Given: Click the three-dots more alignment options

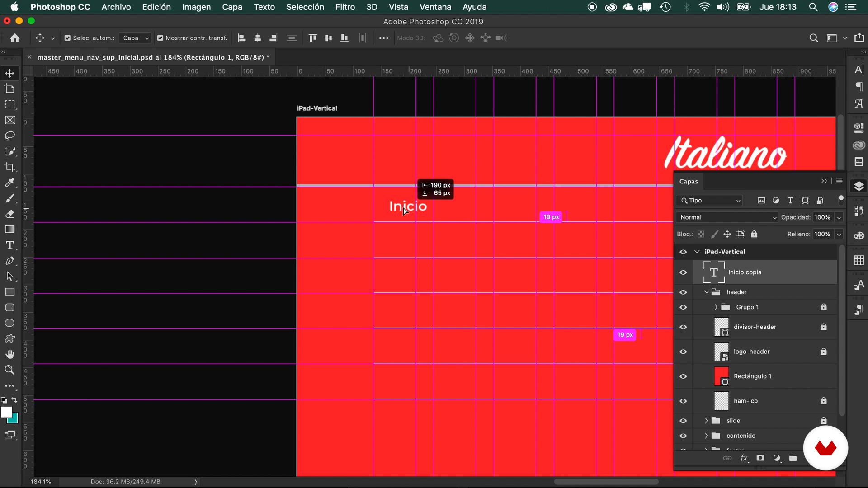Looking at the screenshot, I should coord(384,38).
